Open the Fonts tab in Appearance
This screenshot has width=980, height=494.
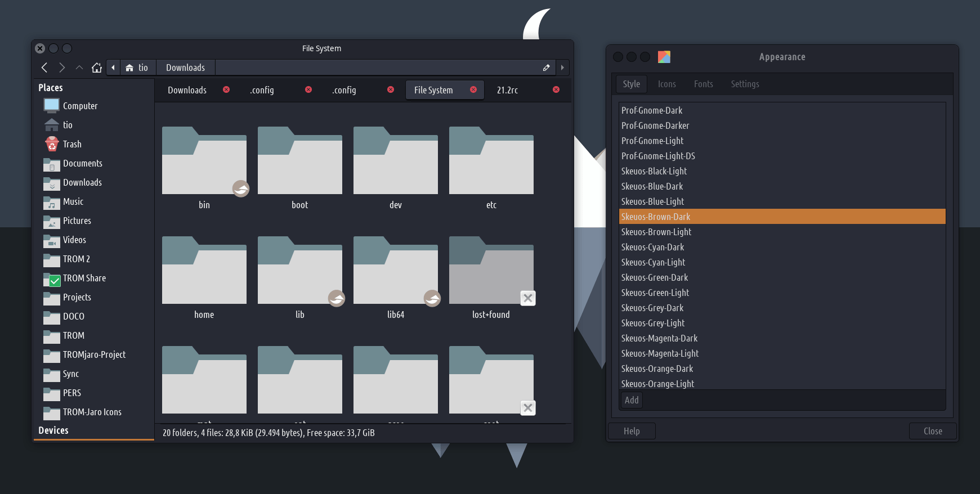pyautogui.click(x=703, y=84)
